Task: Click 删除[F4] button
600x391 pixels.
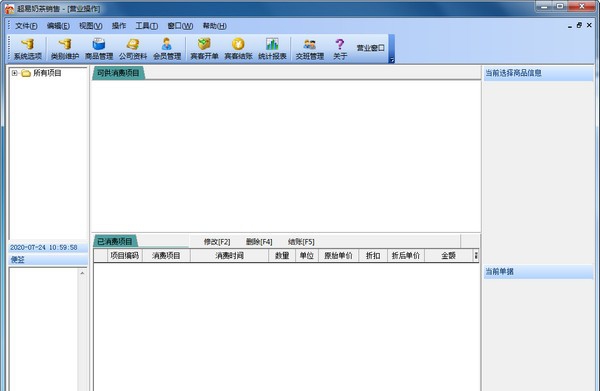Action: tap(259, 242)
